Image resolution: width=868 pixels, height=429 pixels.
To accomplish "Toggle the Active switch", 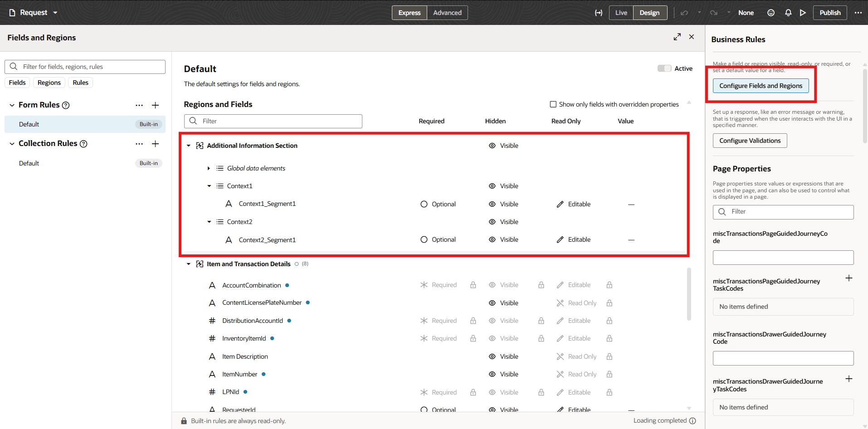I will click(664, 68).
